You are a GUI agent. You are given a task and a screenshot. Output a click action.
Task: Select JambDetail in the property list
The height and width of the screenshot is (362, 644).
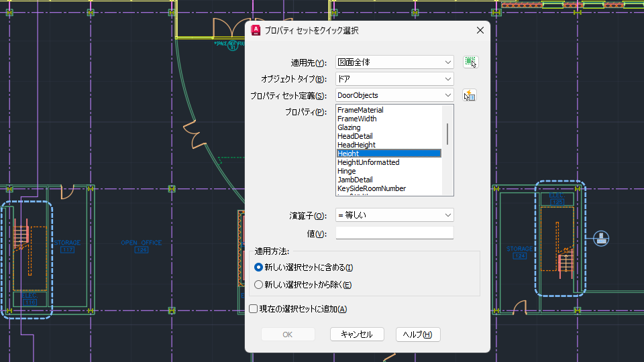click(x=389, y=180)
